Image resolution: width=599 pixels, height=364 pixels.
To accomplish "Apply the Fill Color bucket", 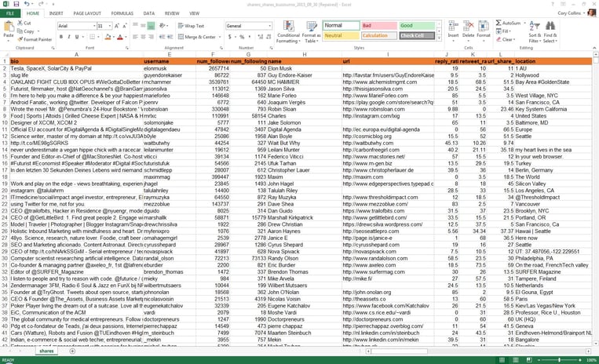I will 108,37.
